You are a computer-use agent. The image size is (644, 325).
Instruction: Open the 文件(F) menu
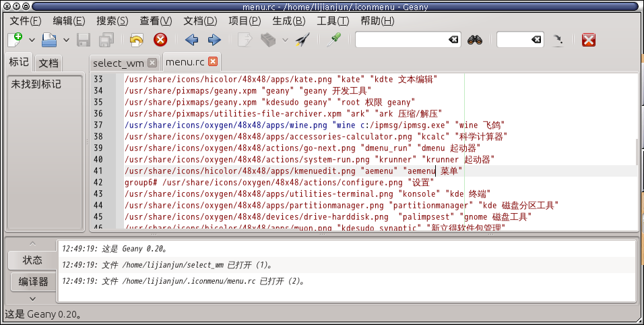[x=26, y=21]
